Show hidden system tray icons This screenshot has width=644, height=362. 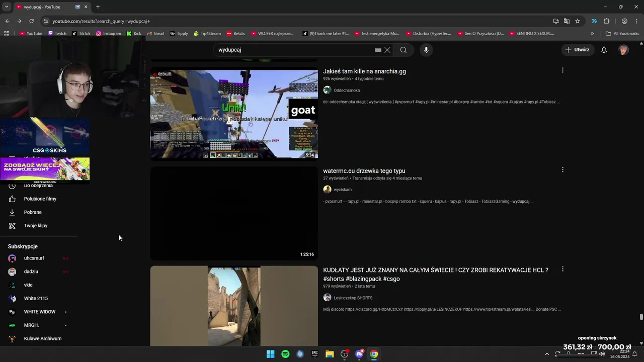pos(547,354)
